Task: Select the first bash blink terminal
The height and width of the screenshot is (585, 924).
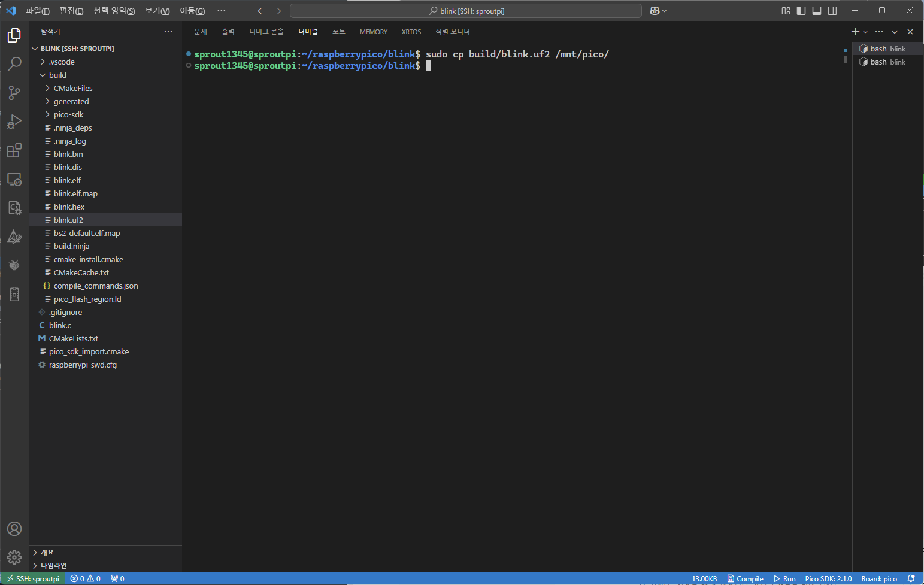Action: pyautogui.click(x=887, y=49)
